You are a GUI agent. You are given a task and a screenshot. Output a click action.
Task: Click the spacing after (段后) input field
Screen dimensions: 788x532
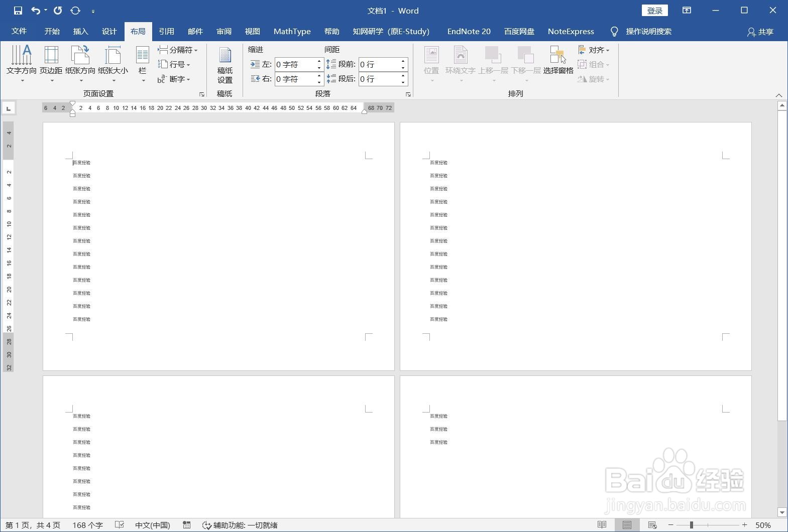pyautogui.click(x=379, y=79)
